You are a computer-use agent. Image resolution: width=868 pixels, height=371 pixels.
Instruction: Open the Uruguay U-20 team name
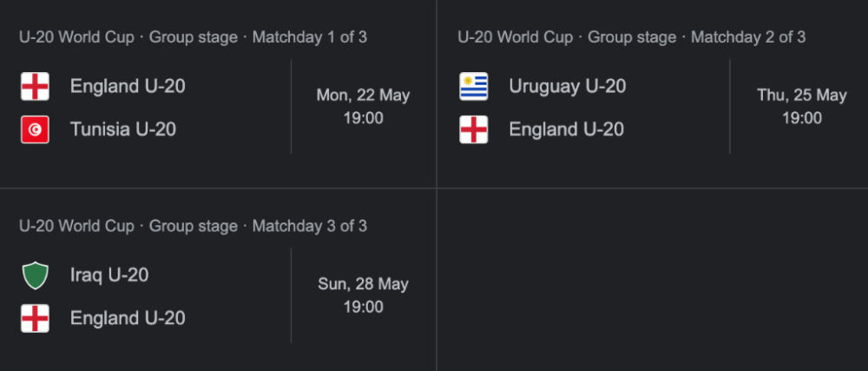click(567, 86)
